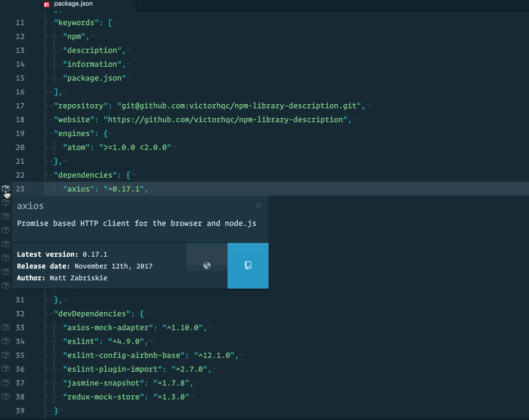Click the git@github.com repository URL value
This screenshot has width=529, height=420.
point(239,106)
